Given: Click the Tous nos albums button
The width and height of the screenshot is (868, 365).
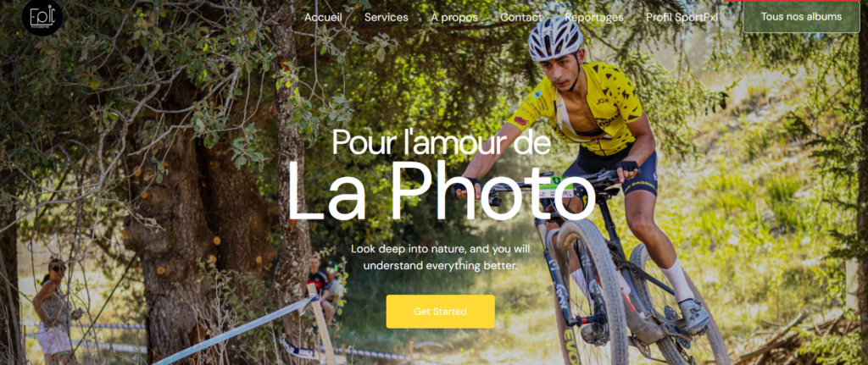Looking at the screenshot, I should [801, 17].
